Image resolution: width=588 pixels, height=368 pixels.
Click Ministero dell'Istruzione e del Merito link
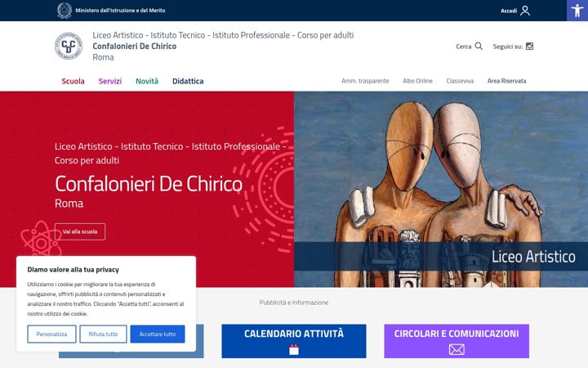(x=120, y=11)
